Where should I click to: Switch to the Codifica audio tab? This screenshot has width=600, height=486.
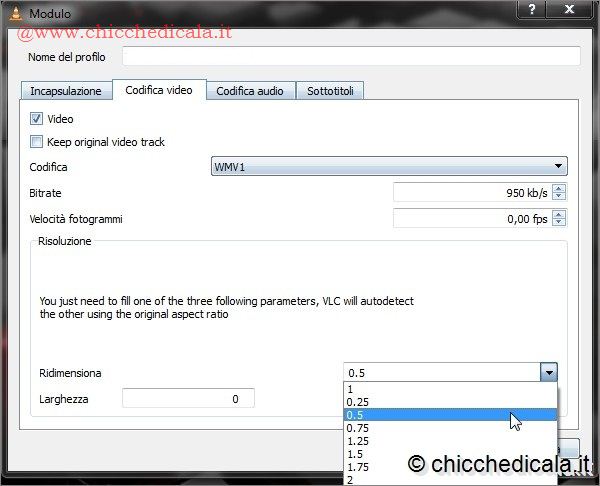coord(250,91)
